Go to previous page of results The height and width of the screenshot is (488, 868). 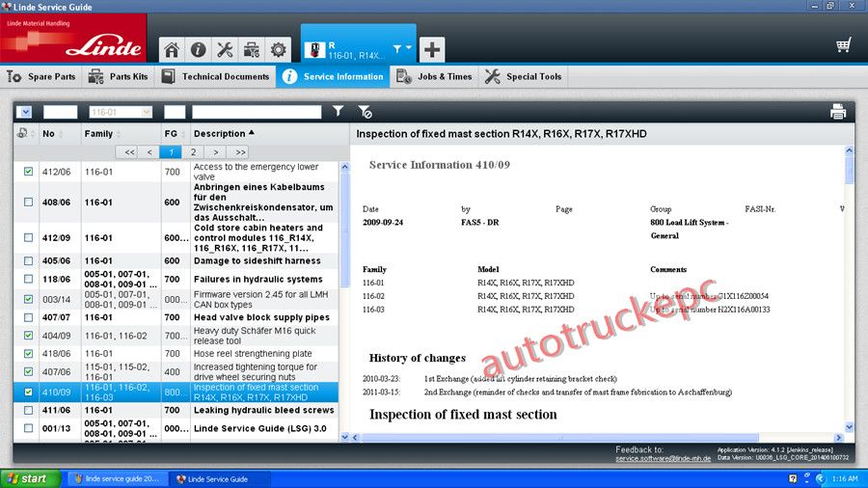point(149,152)
